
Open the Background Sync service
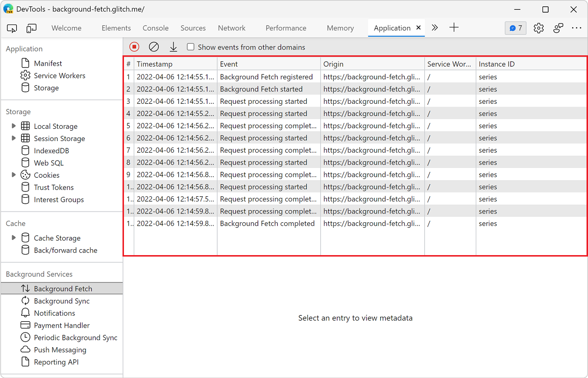tap(62, 301)
